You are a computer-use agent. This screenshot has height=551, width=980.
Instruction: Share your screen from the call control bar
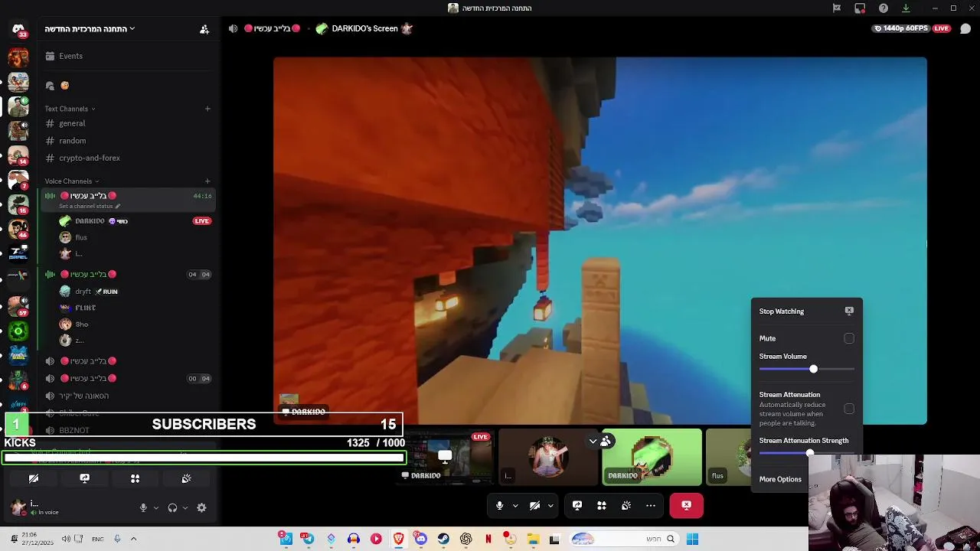pos(577,505)
